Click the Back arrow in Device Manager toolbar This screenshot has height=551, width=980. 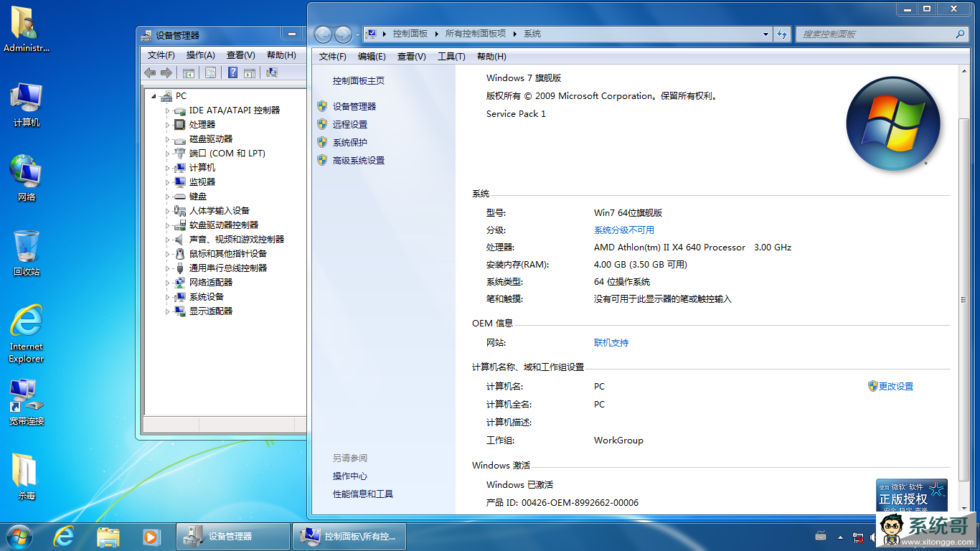150,72
